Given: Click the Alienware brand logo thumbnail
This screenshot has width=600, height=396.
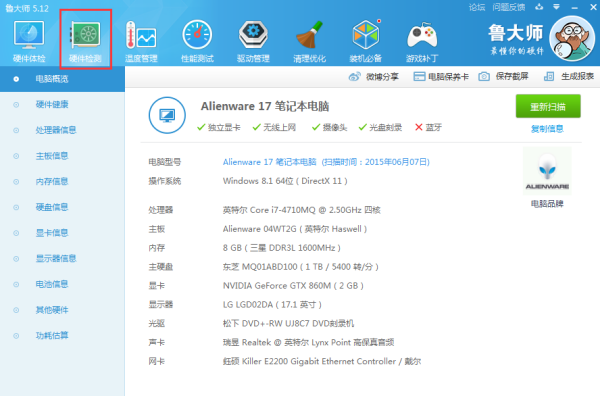Looking at the screenshot, I should click(547, 171).
